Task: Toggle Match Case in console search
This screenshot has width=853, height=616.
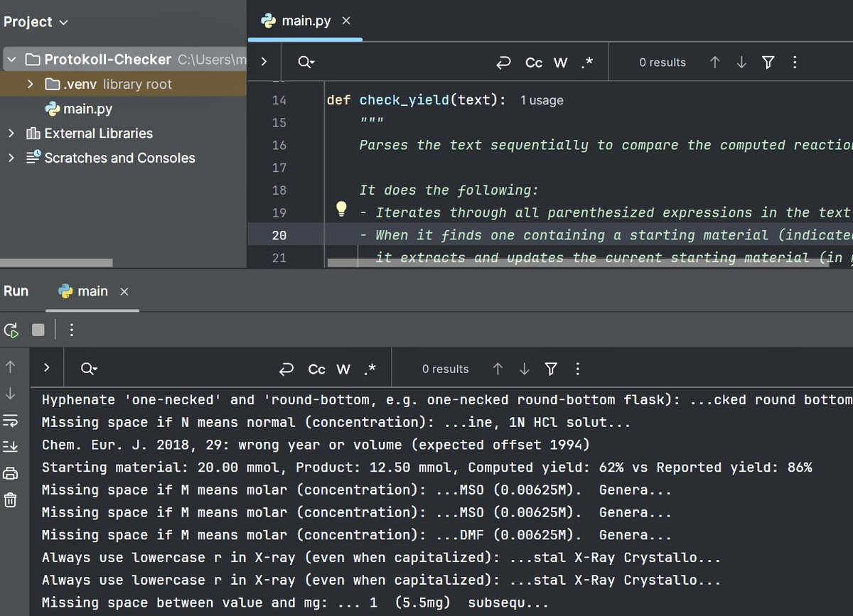Action: [317, 369]
